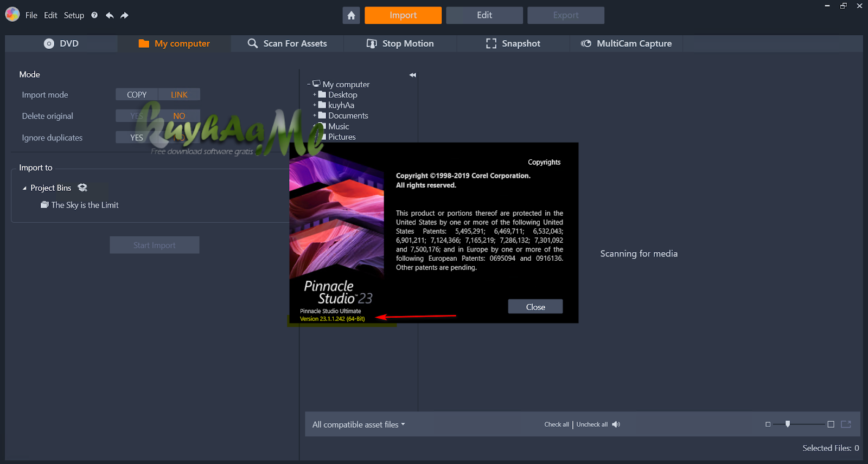Switch to My computer tab
Viewport: 868px width, 464px height.
(174, 43)
